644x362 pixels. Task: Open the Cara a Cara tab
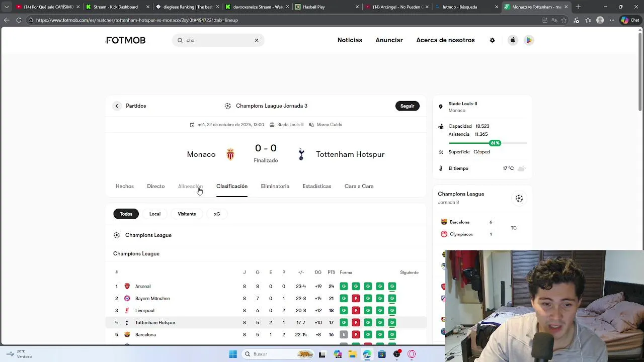[x=359, y=186]
